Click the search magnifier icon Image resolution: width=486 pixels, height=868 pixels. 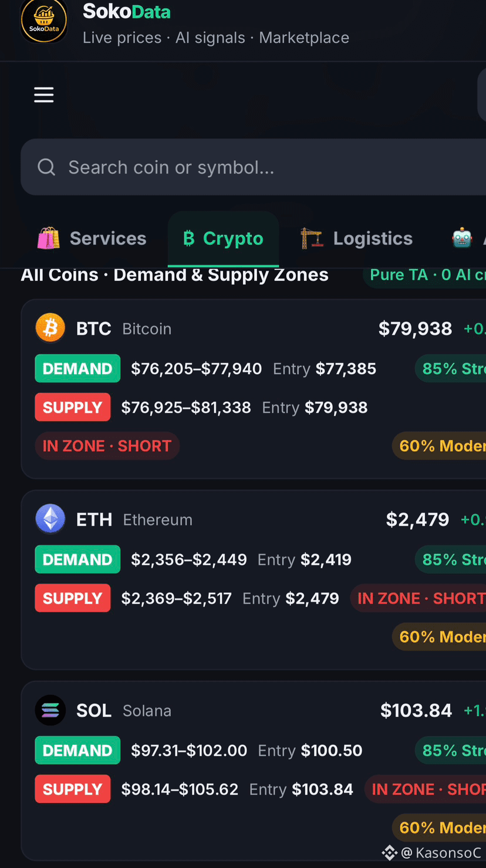46,167
